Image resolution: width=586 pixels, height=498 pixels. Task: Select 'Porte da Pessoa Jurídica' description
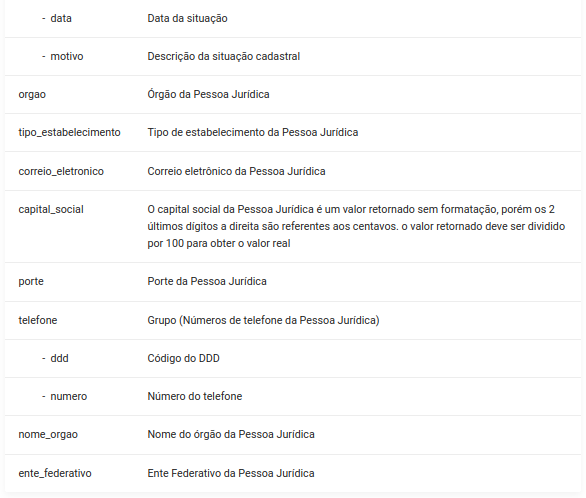click(x=207, y=281)
